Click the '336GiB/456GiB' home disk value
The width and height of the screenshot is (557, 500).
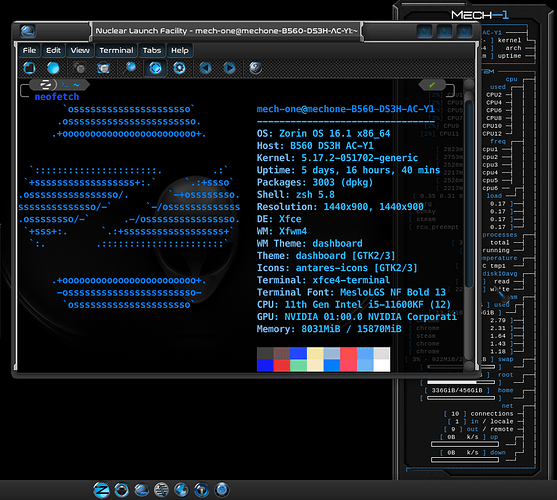click(457, 390)
